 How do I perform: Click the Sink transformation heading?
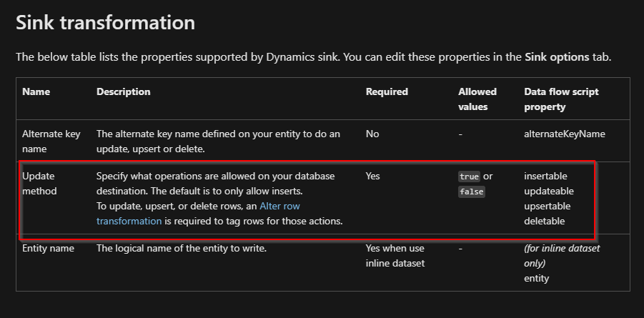(106, 23)
